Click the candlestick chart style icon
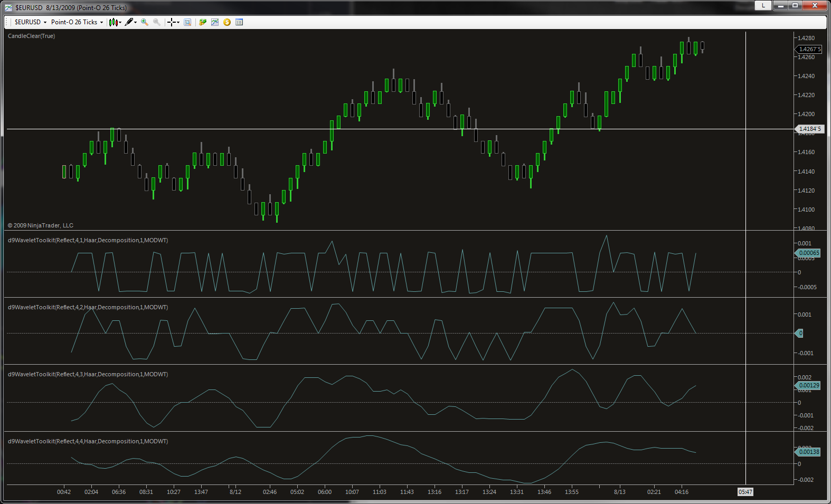The image size is (831, 504). point(113,22)
